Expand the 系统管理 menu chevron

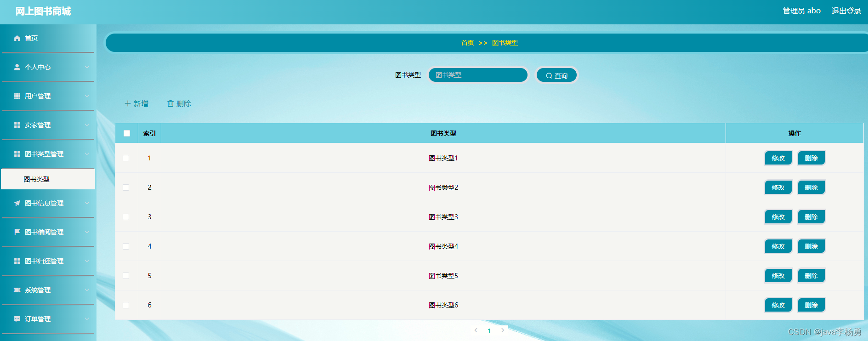click(87, 290)
